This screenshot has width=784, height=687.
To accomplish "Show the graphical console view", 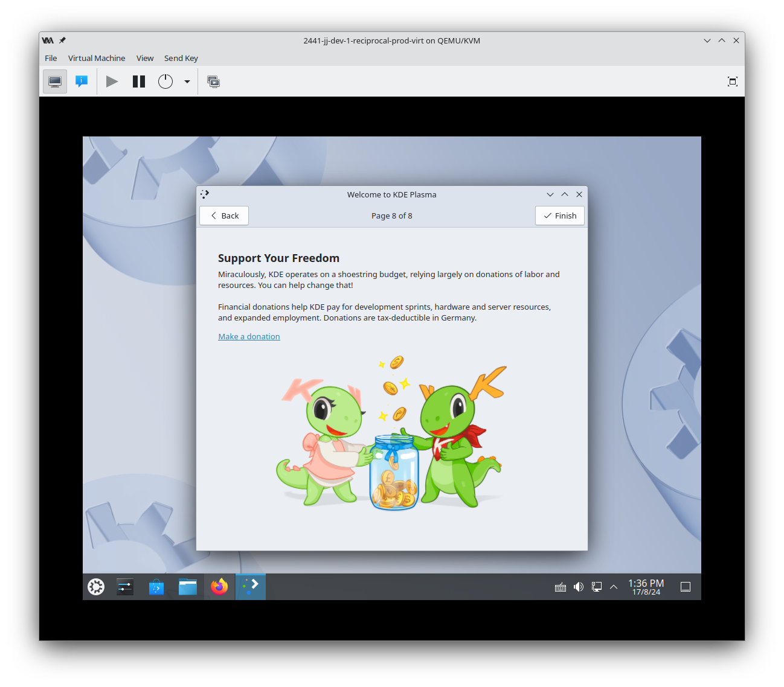I will click(55, 81).
